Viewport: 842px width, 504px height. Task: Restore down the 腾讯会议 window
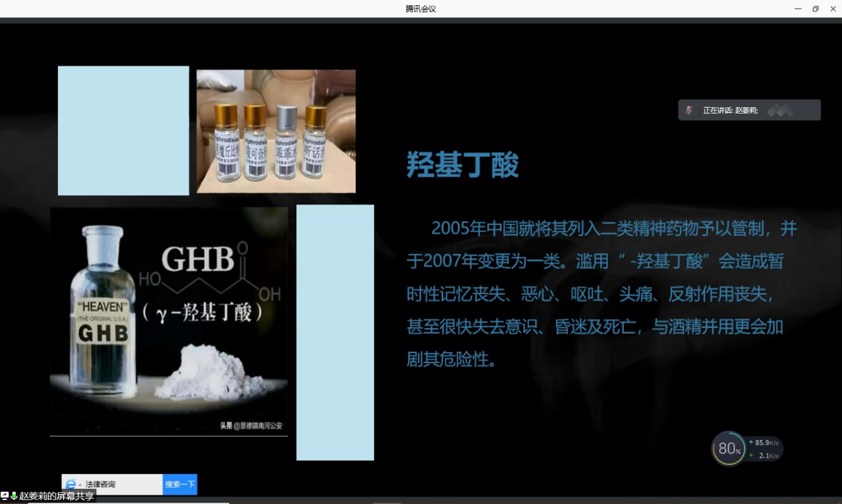point(815,9)
